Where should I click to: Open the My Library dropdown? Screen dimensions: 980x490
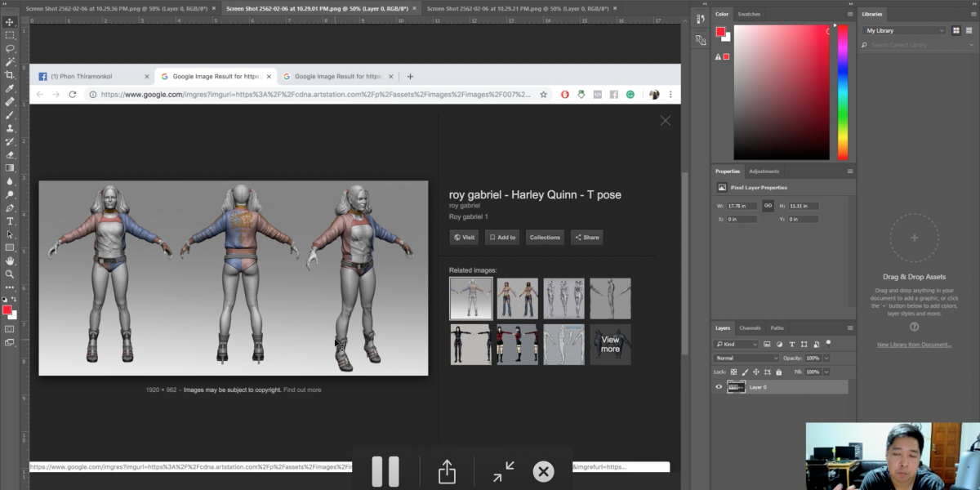point(904,30)
